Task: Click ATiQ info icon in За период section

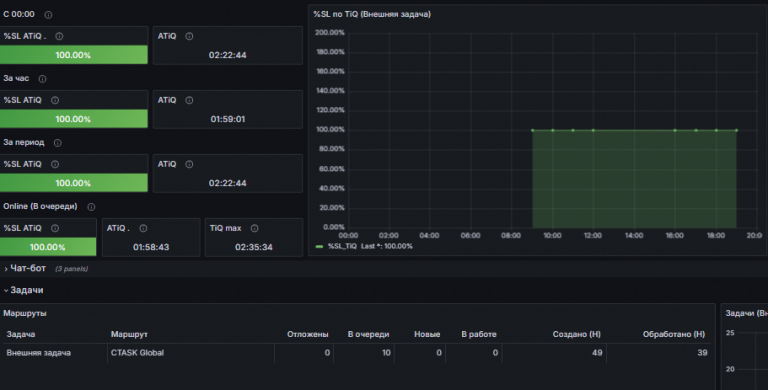Action: [x=189, y=165]
